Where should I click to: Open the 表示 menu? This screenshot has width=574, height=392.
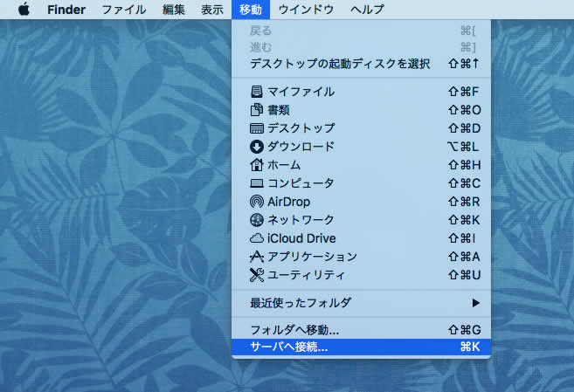[x=212, y=9]
